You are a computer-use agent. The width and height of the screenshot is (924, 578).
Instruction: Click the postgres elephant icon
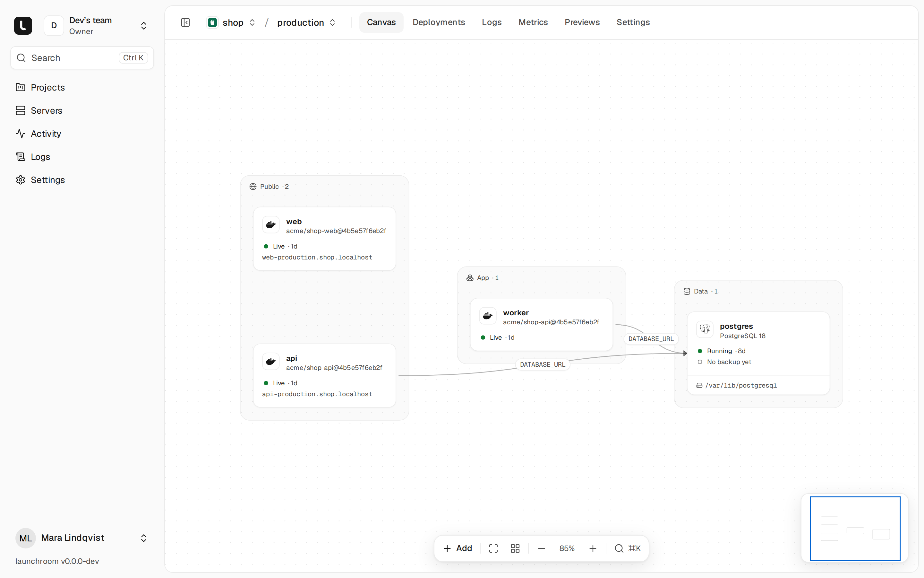(x=705, y=329)
